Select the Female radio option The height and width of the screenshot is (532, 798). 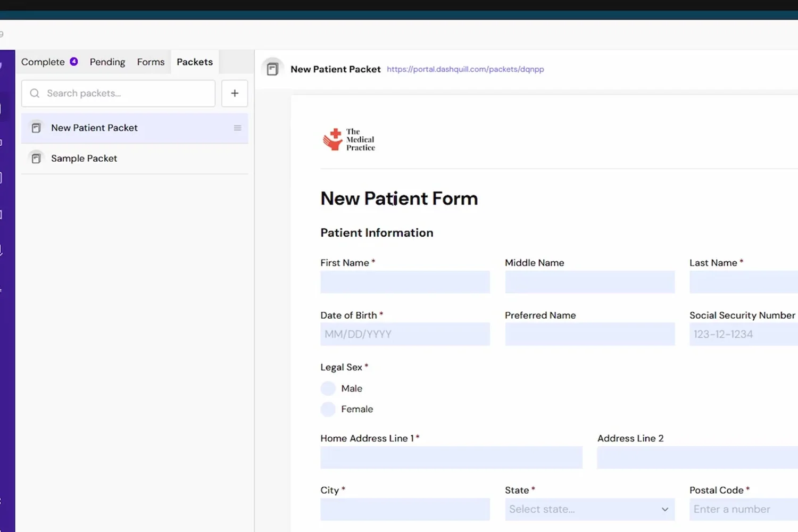pyautogui.click(x=328, y=409)
